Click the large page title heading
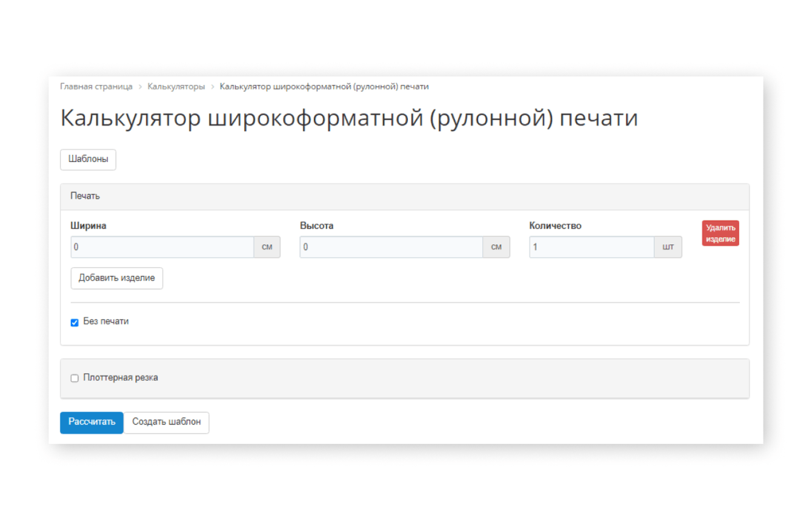Screen dimensions: 812x521 pyautogui.click(x=348, y=118)
